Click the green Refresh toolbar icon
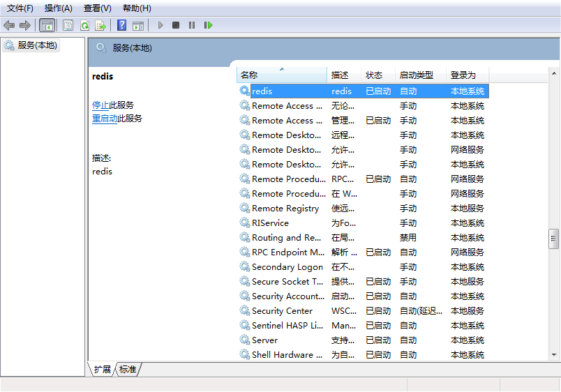 84,25
